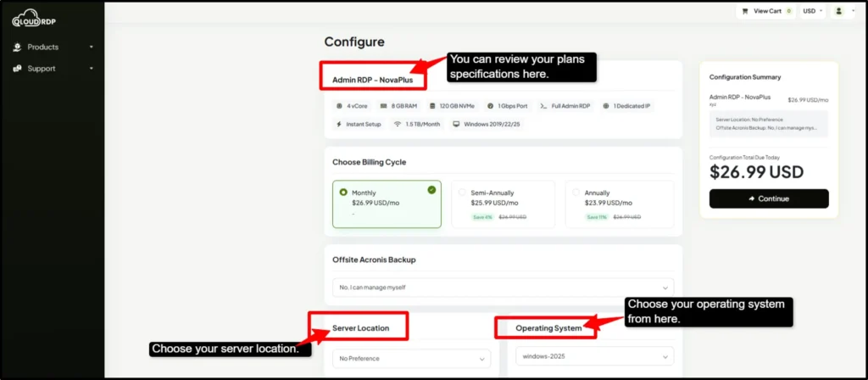Screen dimensions: 868x380
Task: Click the $23.99 USD/mo price text
Action: pyautogui.click(x=609, y=203)
